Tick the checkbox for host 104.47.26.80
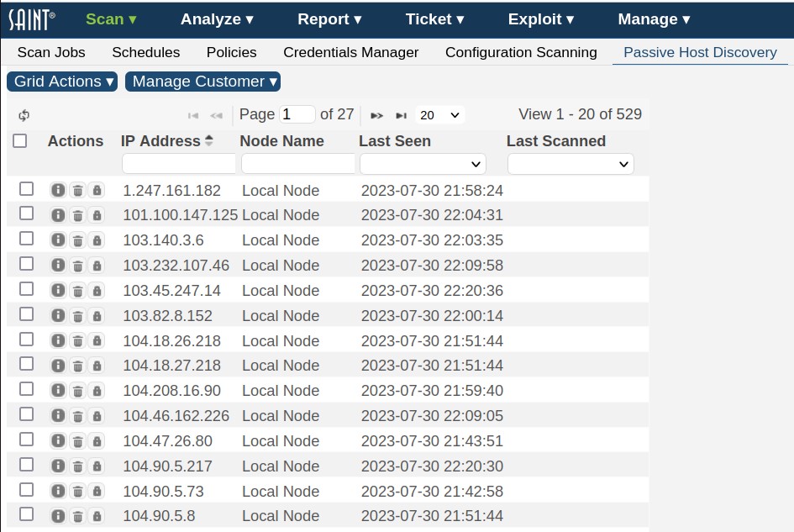 pos(27,440)
